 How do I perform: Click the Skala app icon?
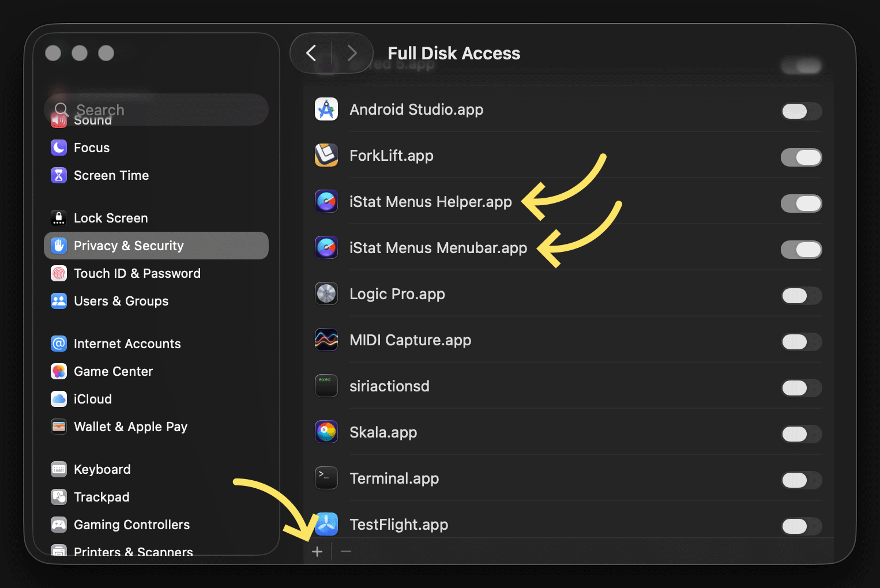pos(326,432)
